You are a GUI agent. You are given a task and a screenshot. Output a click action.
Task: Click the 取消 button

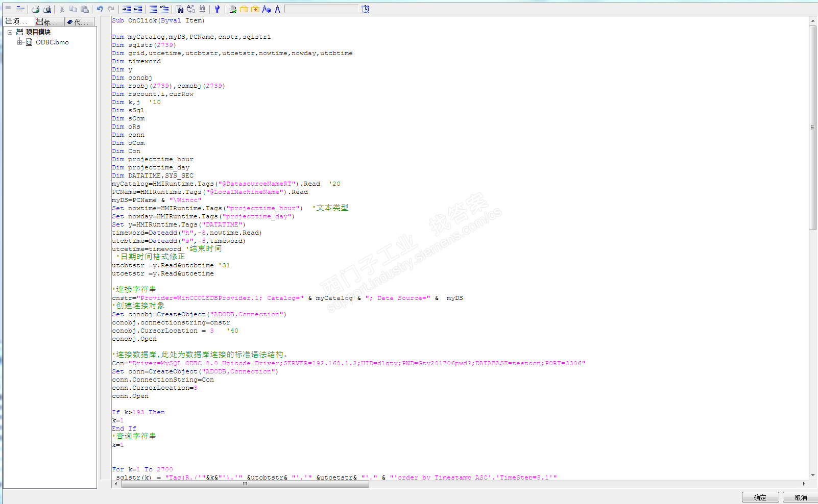[x=801, y=497]
